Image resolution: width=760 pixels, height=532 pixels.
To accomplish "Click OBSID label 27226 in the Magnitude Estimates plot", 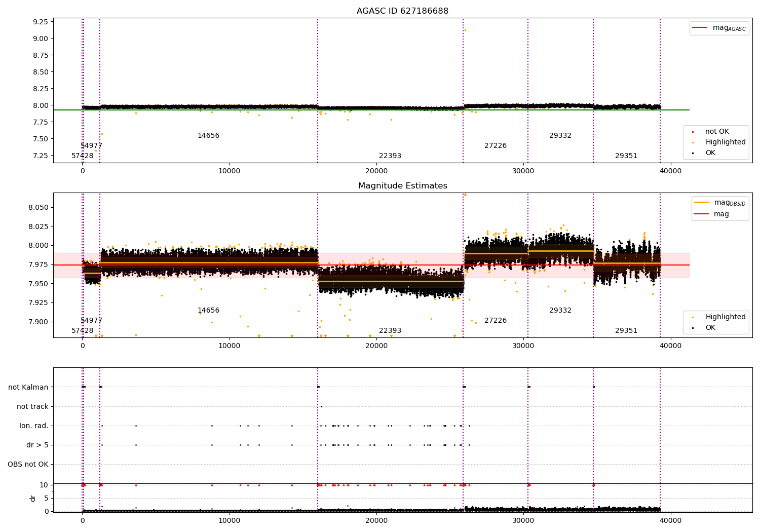I will tap(496, 321).
